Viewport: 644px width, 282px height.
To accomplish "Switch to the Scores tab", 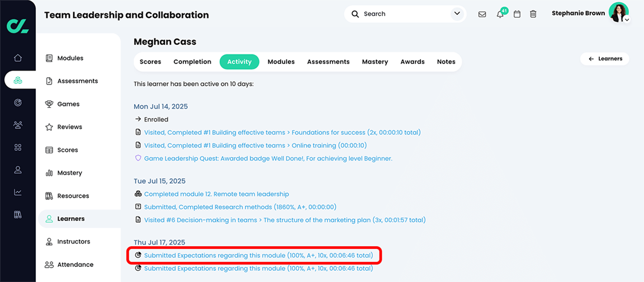I will pyautogui.click(x=150, y=62).
